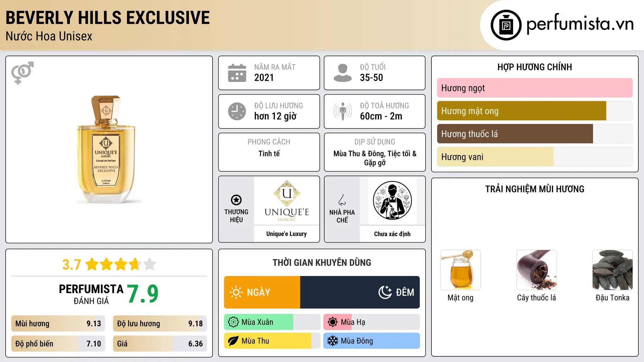
Task: Click the Độ lưu hương score 9.18 row
Action: pyautogui.click(x=160, y=324)
